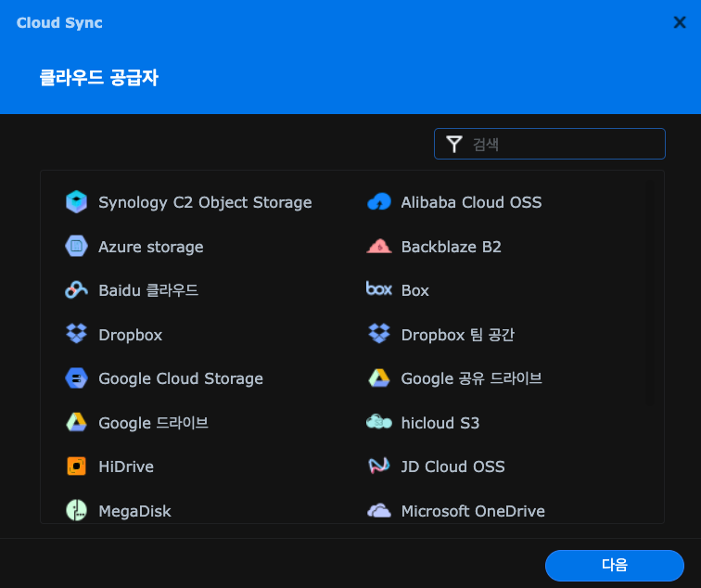Click the Alibaba Cloud OSS icon
The width and height of the screenshot is (701, 588).
point(378,202)
